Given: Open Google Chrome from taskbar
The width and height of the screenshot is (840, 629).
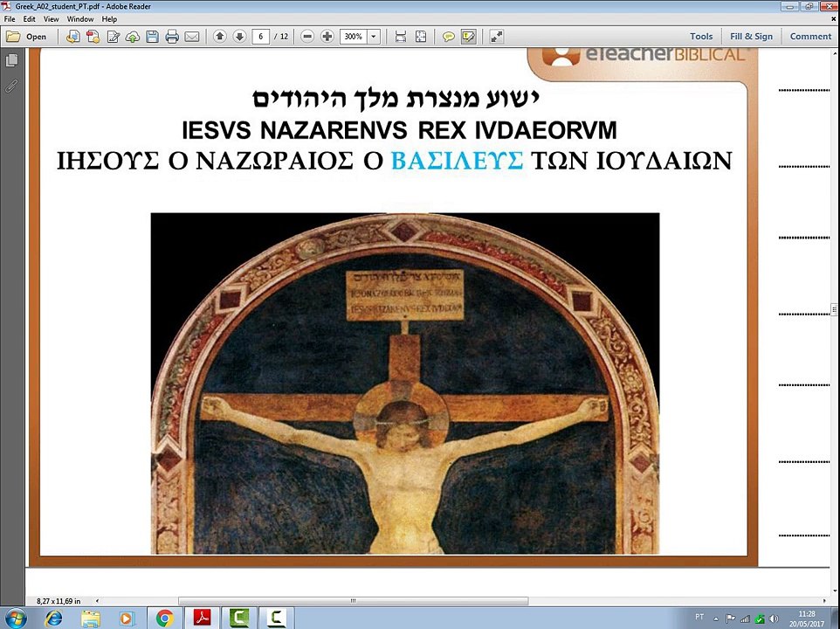Looking at the screenshot, I should [x=165, y=619].
